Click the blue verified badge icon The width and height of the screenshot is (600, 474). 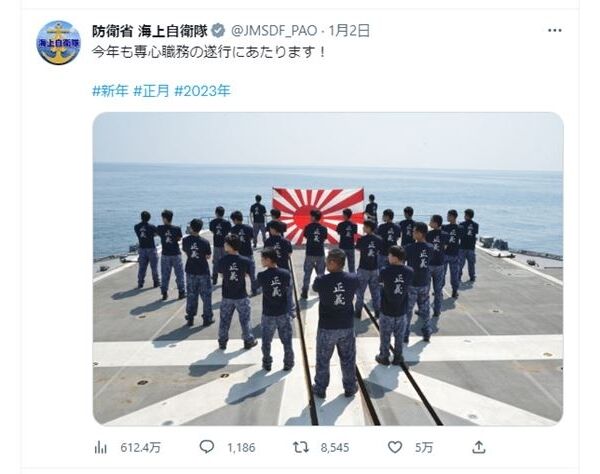(x=218, y=31)
